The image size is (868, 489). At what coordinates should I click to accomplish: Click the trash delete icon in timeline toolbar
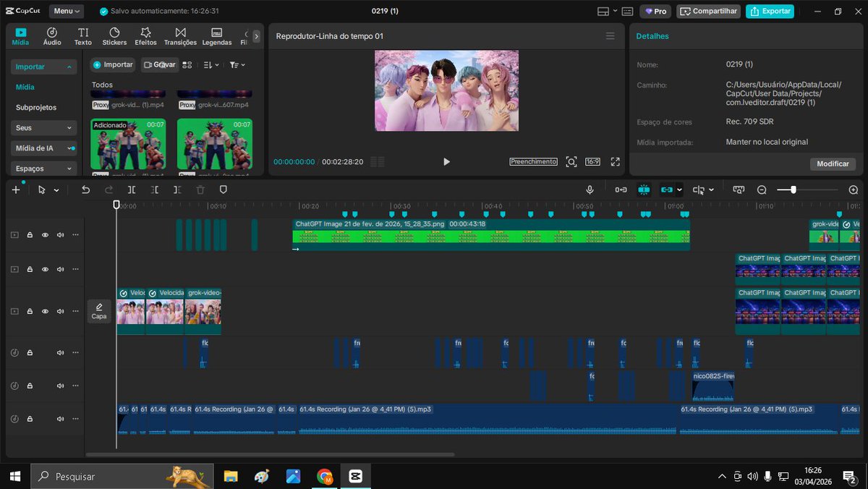click(x=200, y=190)
